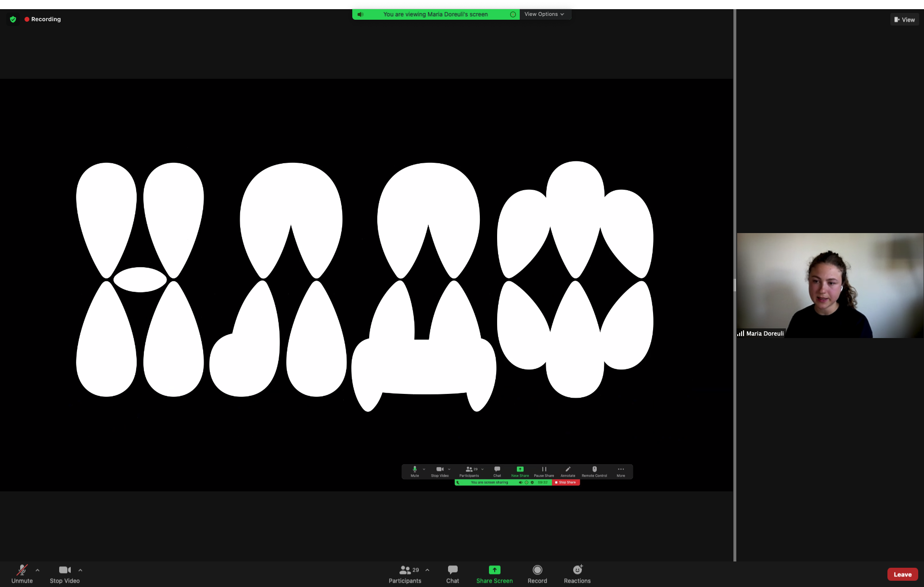Click the speaker icon in sharing banner
The width and height of the screenshot is (924, 587).
coord(360,14)
